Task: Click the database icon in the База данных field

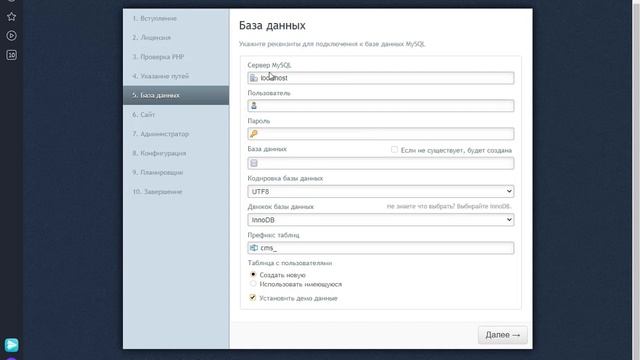Action: click(x=253, y=163)
